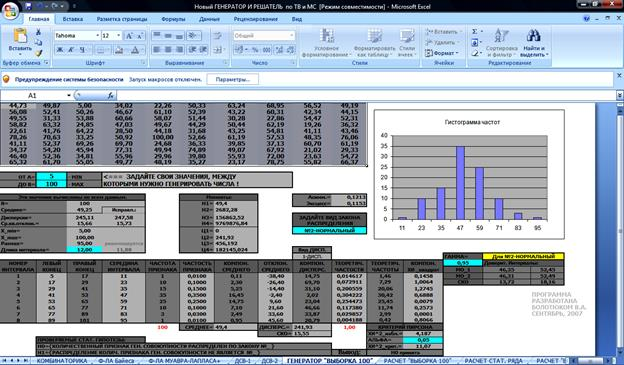Click the insert function fx icon

point(111,96)
